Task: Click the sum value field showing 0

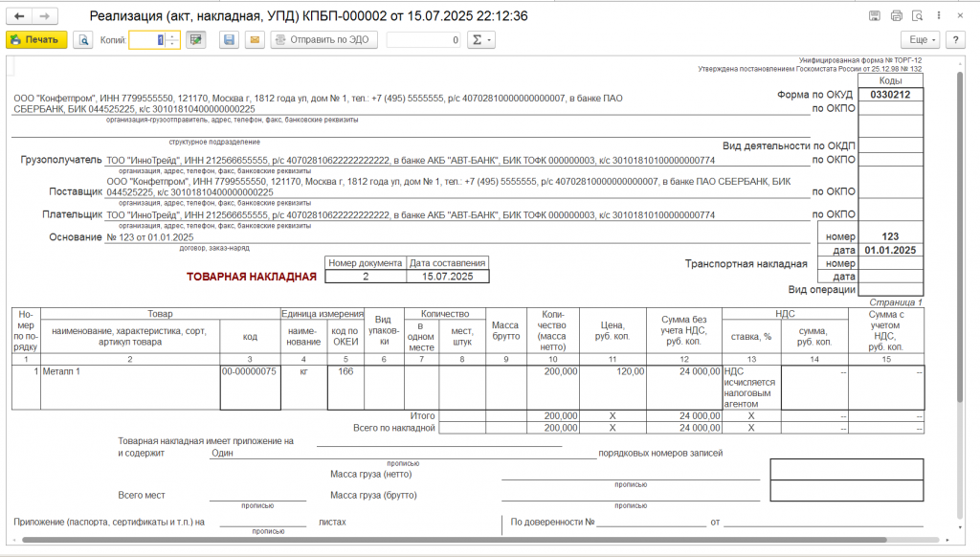Action: tap(423, 39)
